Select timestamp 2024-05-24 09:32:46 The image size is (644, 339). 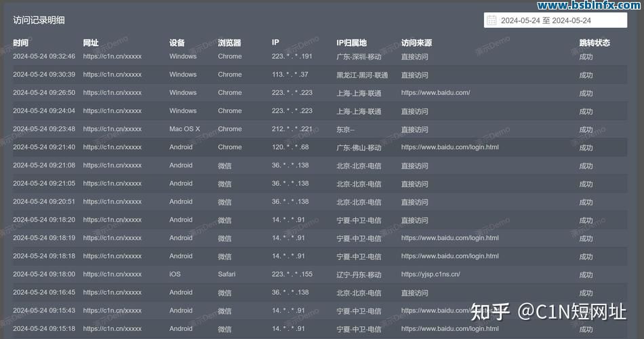point(44,56)
